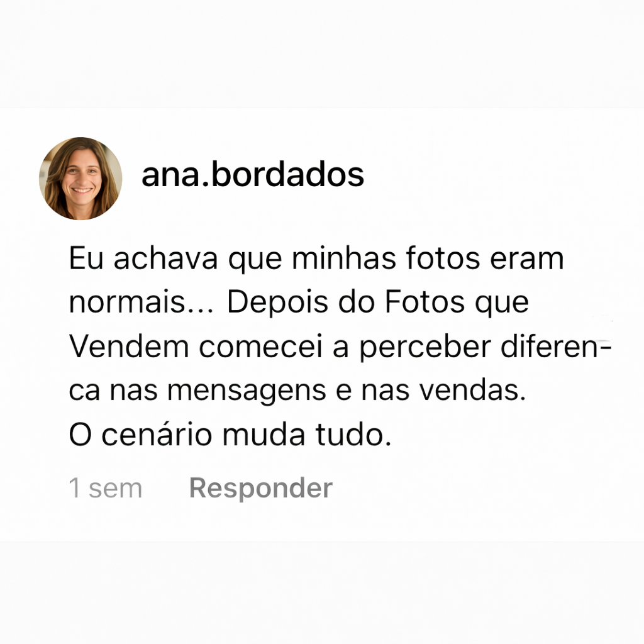Select the line "O cenário muda tudo."
Viewport: 644px width, 644px height.
point(230,435)
